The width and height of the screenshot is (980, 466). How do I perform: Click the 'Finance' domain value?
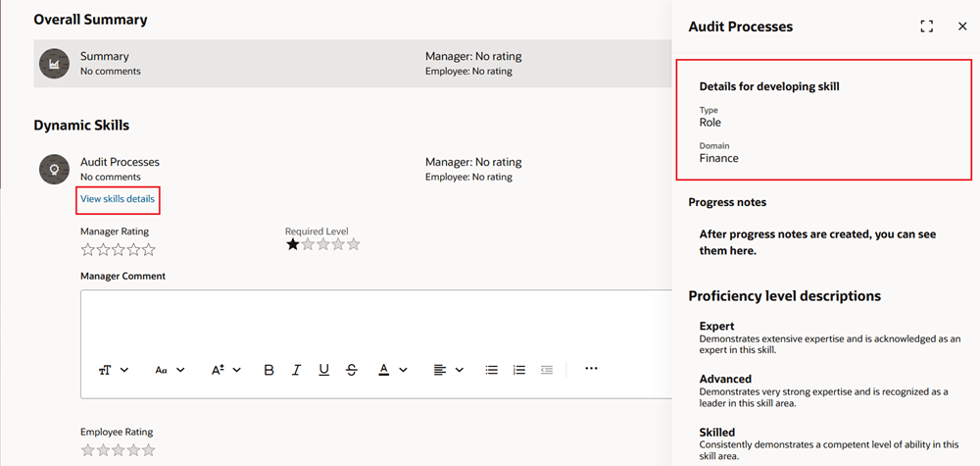pos(718,158)
